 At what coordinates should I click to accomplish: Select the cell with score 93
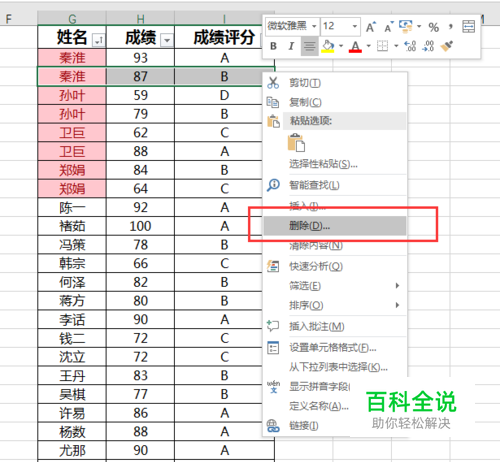point(140,58)
